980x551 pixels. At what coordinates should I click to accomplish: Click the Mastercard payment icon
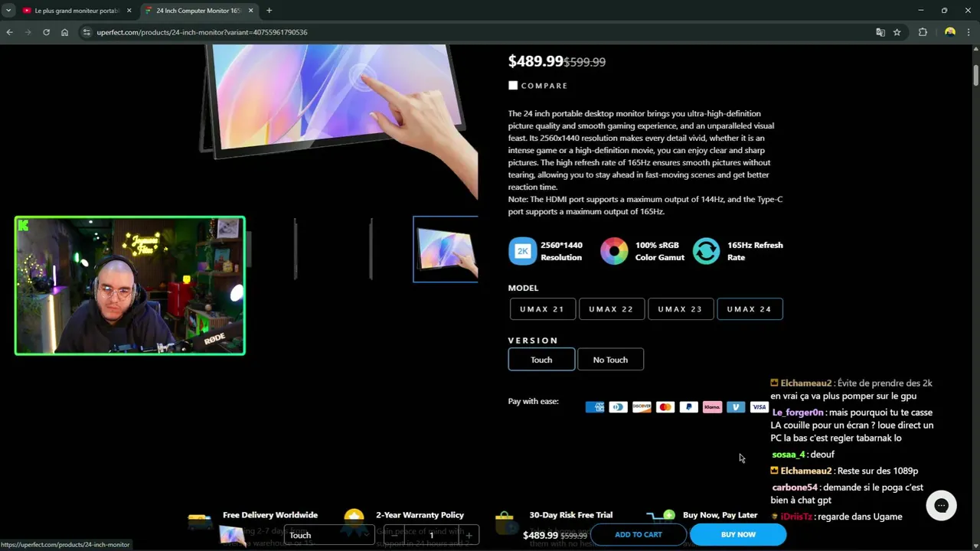[x=665, y=407]
